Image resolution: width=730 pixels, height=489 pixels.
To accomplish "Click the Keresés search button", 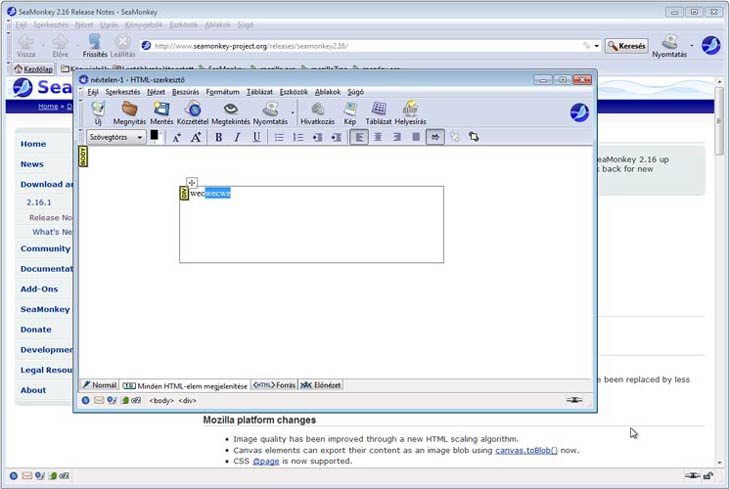I will pyautogui.click(x=626, y=46).
